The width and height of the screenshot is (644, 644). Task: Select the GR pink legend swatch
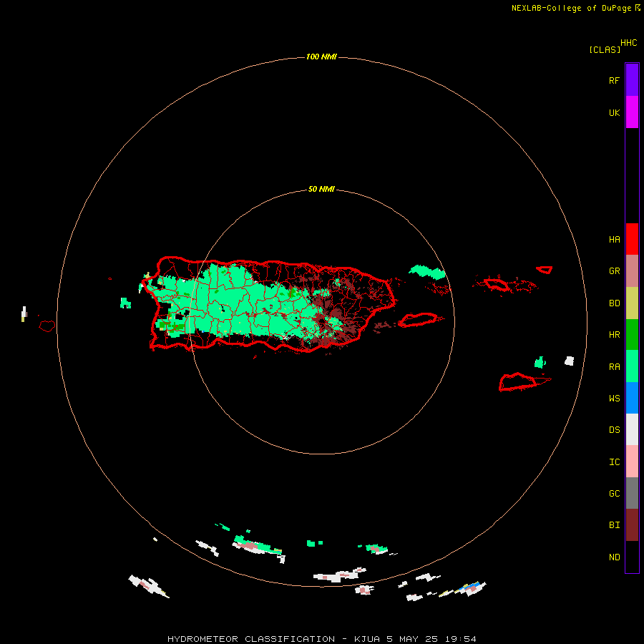pyautogui.click(x=632, y=271)
